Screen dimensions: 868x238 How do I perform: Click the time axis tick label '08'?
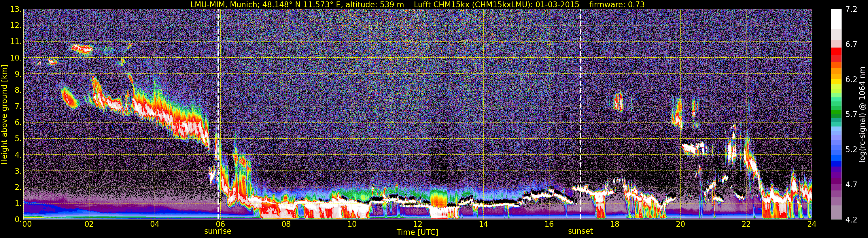pos(286,224)
